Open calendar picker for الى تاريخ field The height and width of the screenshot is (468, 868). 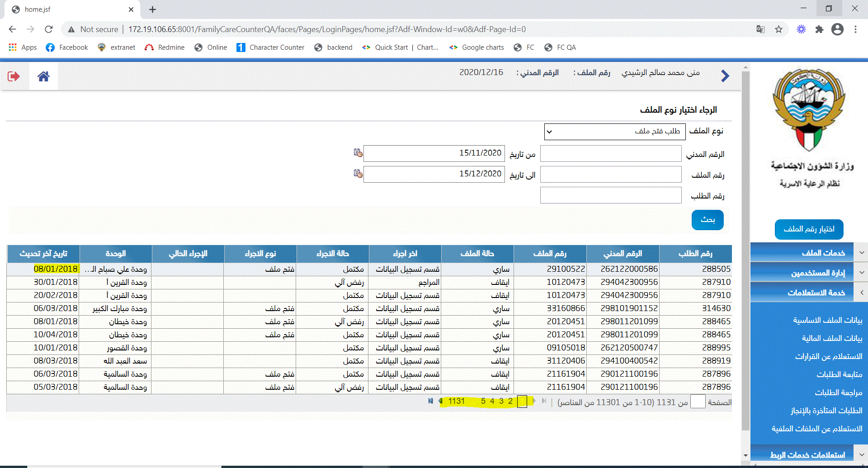[358, 174]
